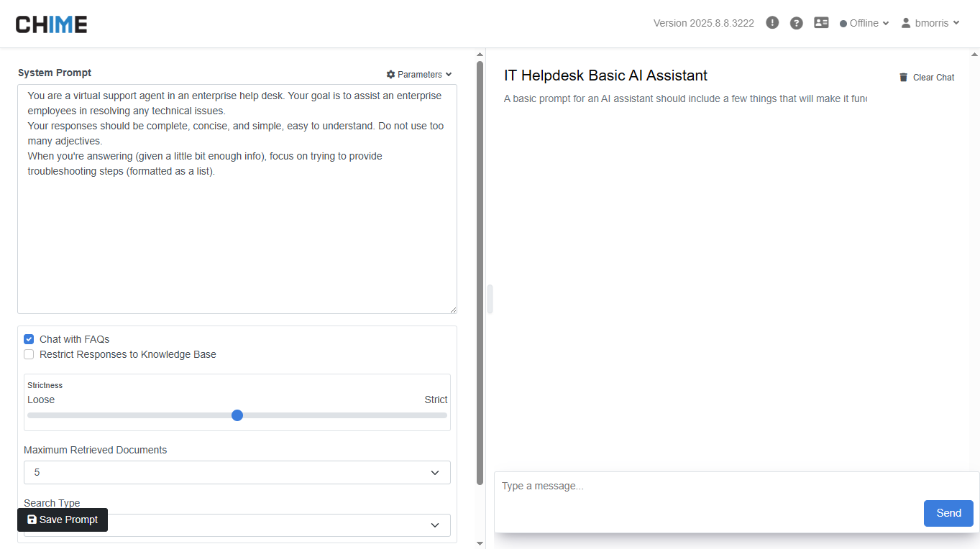Open the bmorris account menu

(x=931, y=22)
